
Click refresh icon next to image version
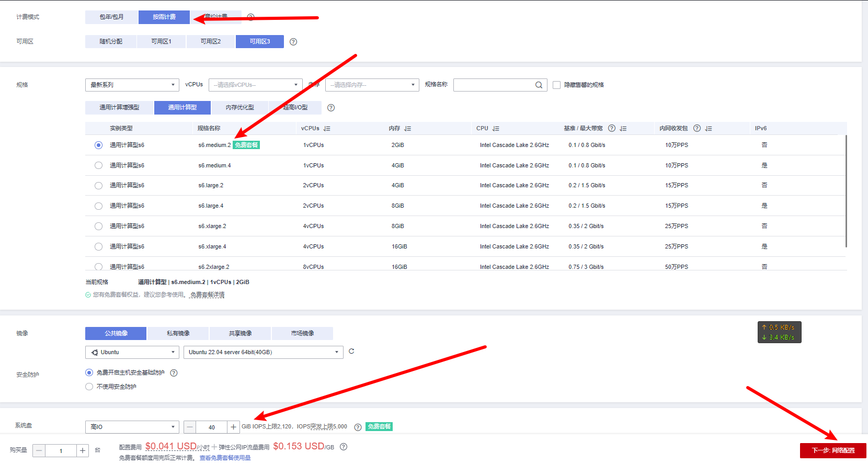[x=351, y=352]
